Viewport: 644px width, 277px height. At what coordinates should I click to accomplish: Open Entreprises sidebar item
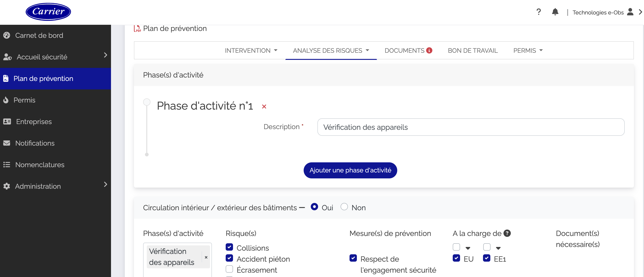56,122
